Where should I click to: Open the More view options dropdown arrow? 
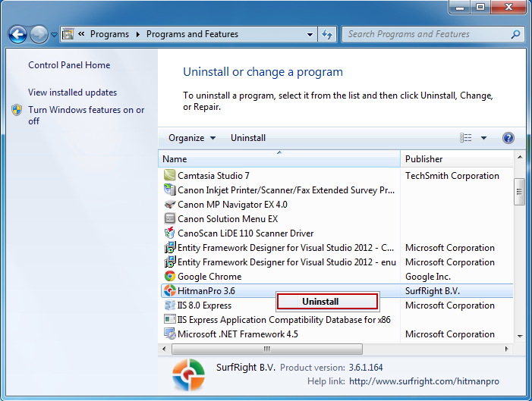484,138
